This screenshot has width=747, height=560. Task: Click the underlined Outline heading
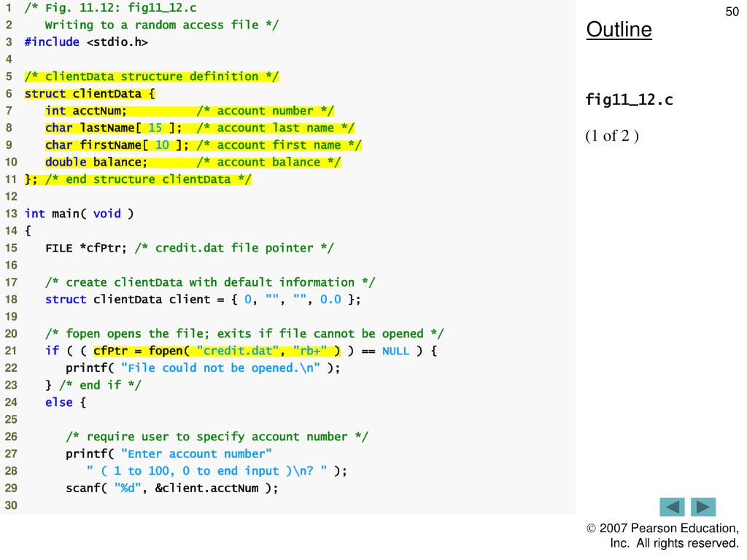click(x=619, y=29)
